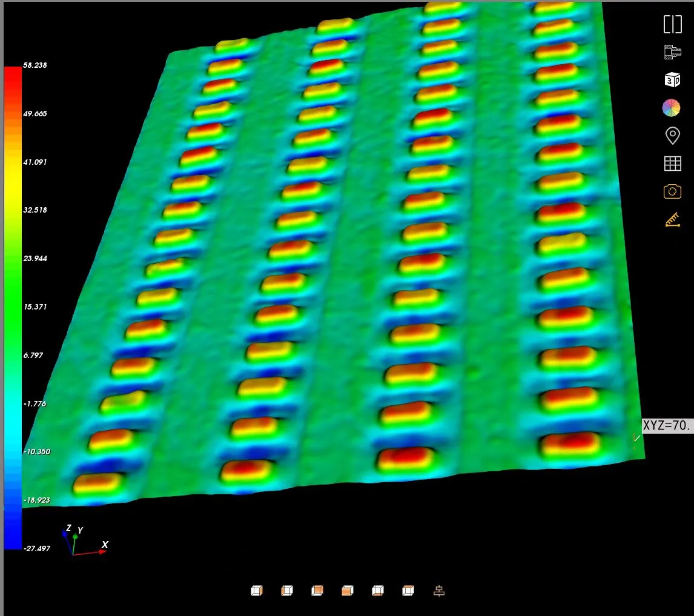Image resolution: width=694 pixels, height=616 pixels.
Task: Choose cube view with back face highlighted
Action: tap(317, 591)
